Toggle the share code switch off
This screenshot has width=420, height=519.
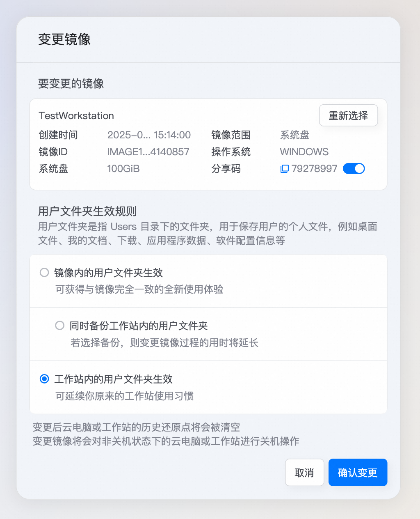(354, 168)
